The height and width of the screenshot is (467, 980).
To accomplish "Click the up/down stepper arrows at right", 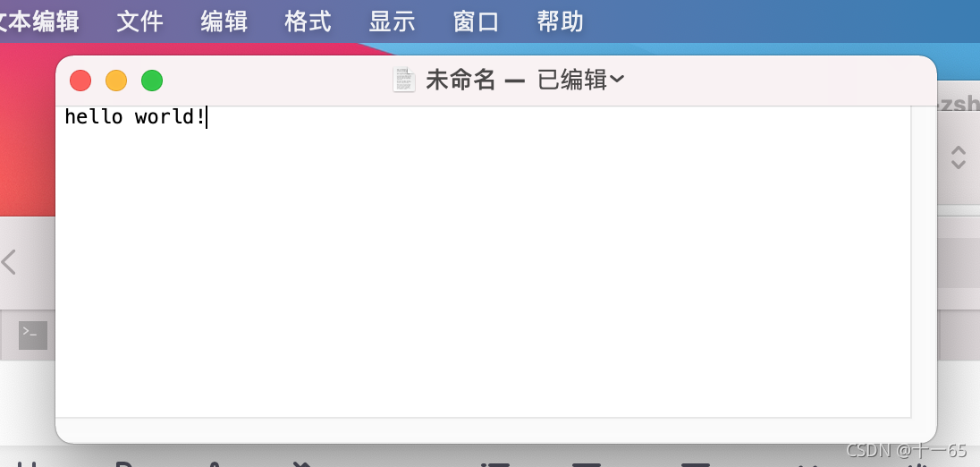I will point(959,157).
